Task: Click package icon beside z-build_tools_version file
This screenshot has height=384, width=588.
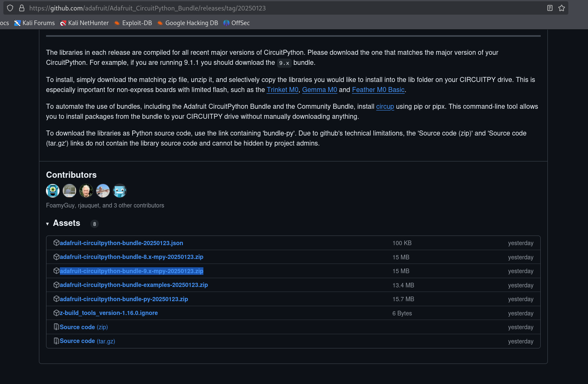Action: 56,313
